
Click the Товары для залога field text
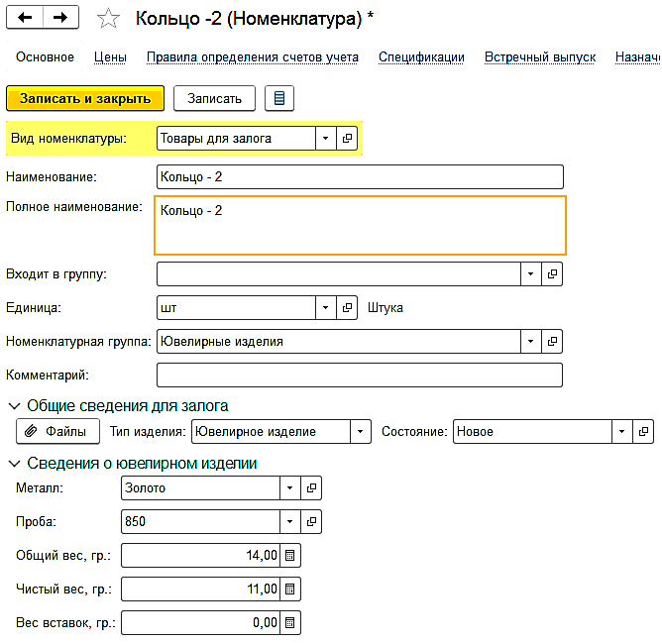(216, 139)
